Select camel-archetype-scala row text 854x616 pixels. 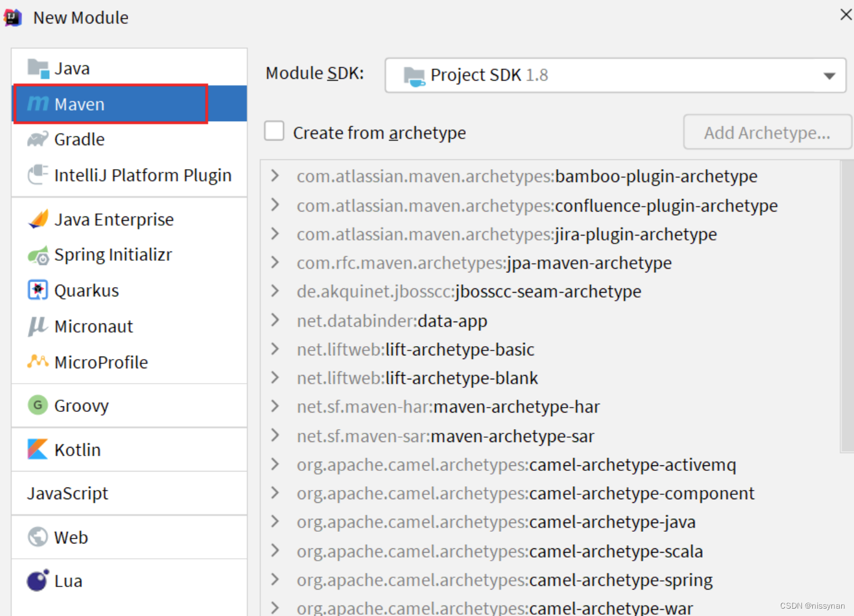[x=500, y=551]
